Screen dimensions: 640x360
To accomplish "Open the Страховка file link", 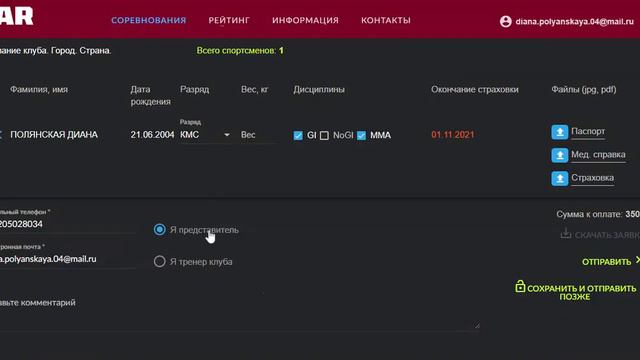I will [592, 178].
